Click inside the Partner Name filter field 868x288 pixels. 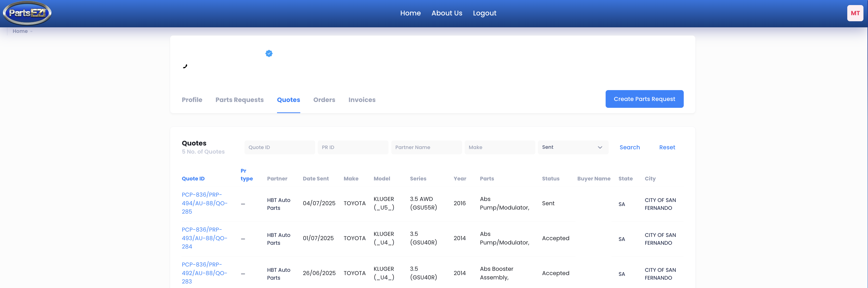coord(426,147)
